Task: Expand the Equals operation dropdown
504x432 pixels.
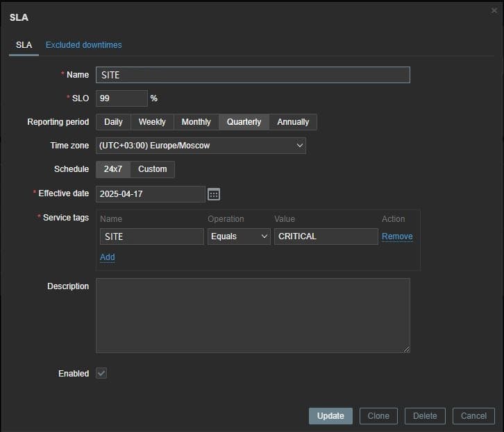Action: [239, 236]
